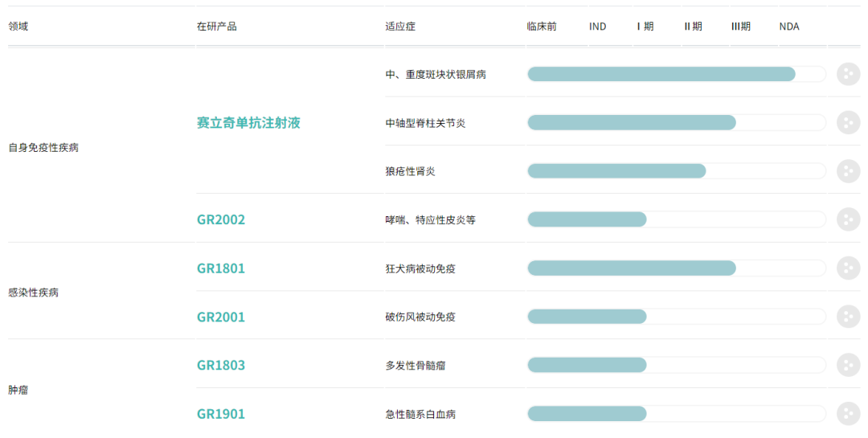The image size is (868, 438).
Task: Open the 赛立奇单抗注射液 product link
Action: point(248,123)
